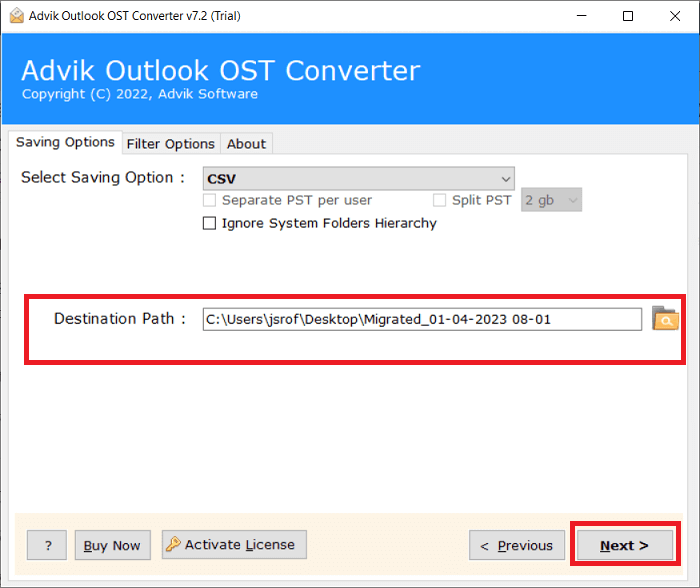Switch to the Saving Options tab
The image size is (700, 588).
65,142
